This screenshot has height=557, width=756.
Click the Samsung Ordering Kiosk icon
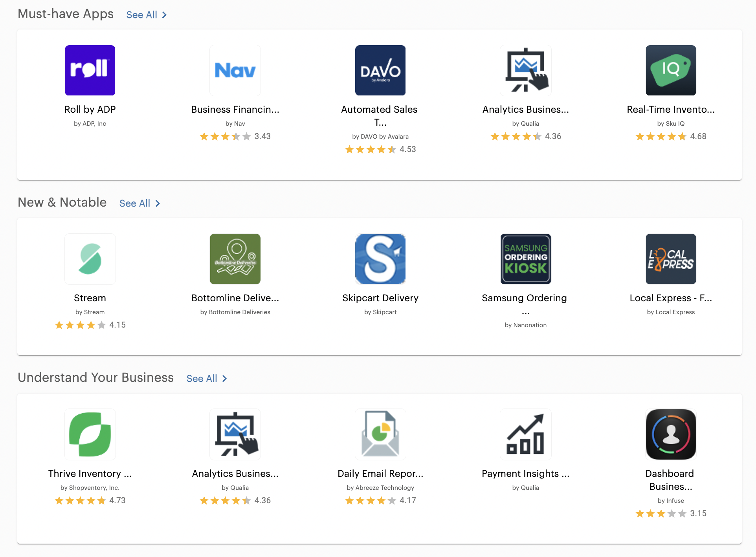[525, 259]
